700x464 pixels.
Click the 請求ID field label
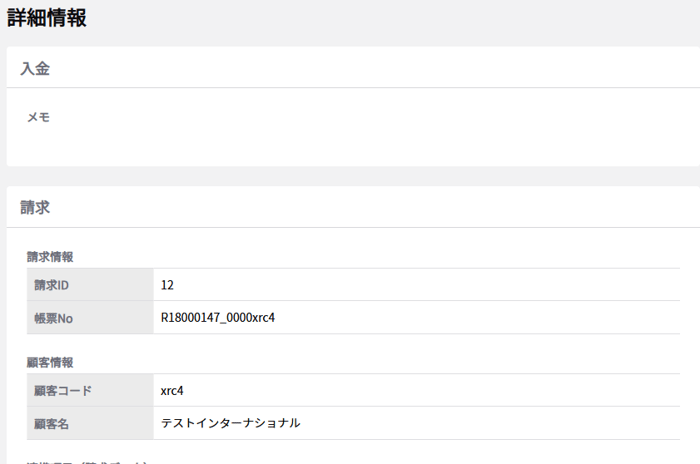coord(52,285)
